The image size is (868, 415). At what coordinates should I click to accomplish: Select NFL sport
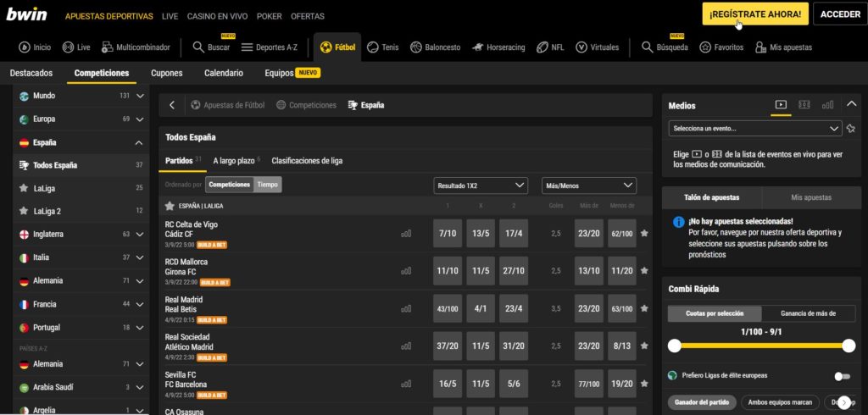[x=550, y=47]
